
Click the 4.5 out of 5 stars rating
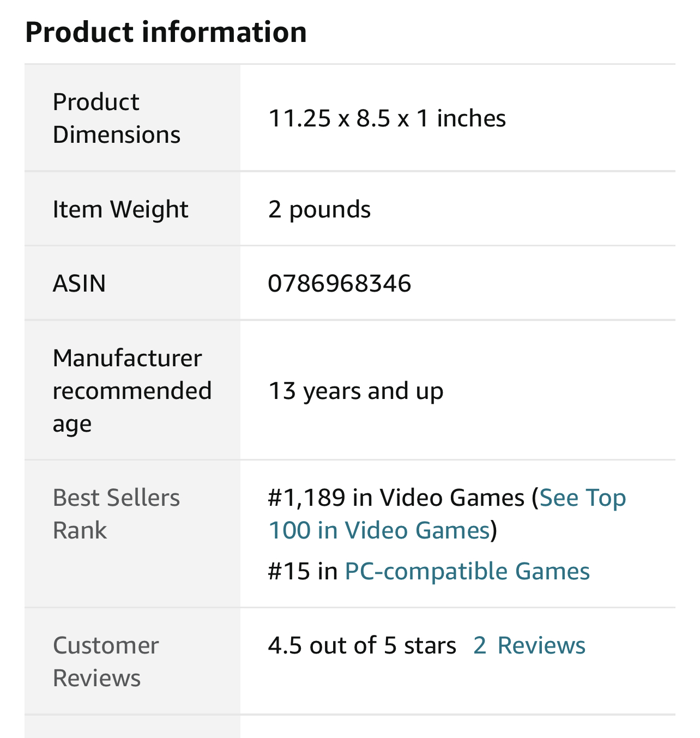click(362, 645)
